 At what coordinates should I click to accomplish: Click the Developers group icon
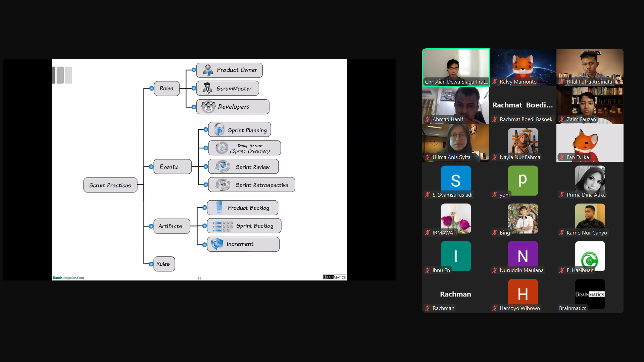coord(208,107)
